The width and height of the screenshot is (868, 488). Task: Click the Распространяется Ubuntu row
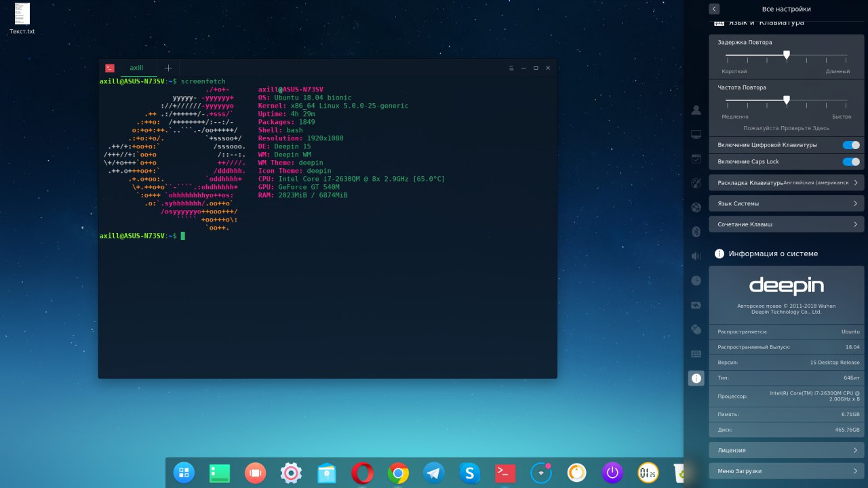tap(787, 331)
